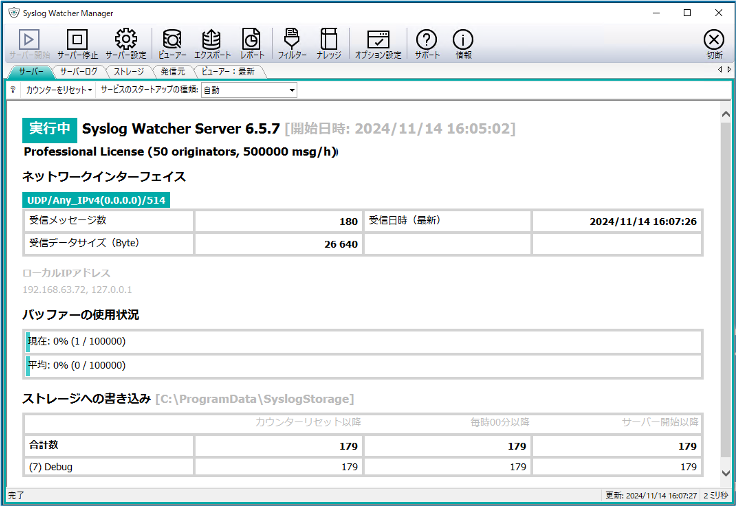Click the latest receive time 2024/11/14 16:07:26

tap(643, 222)
